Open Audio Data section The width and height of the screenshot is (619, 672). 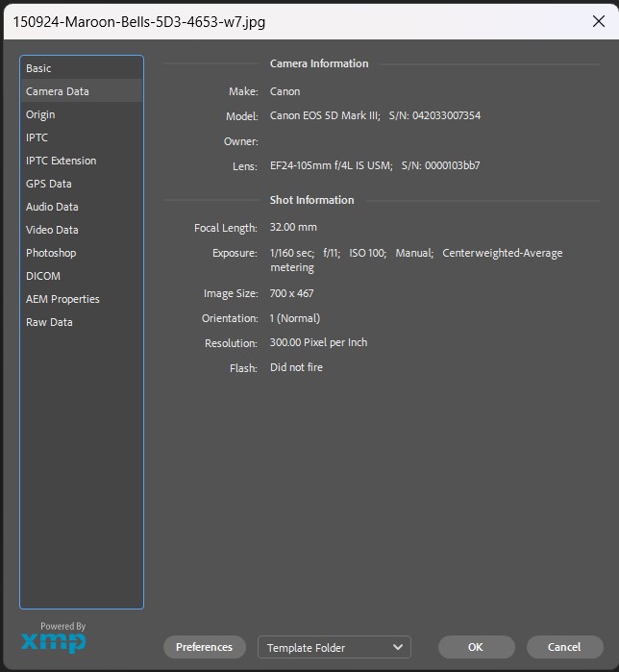click(82, 207)
